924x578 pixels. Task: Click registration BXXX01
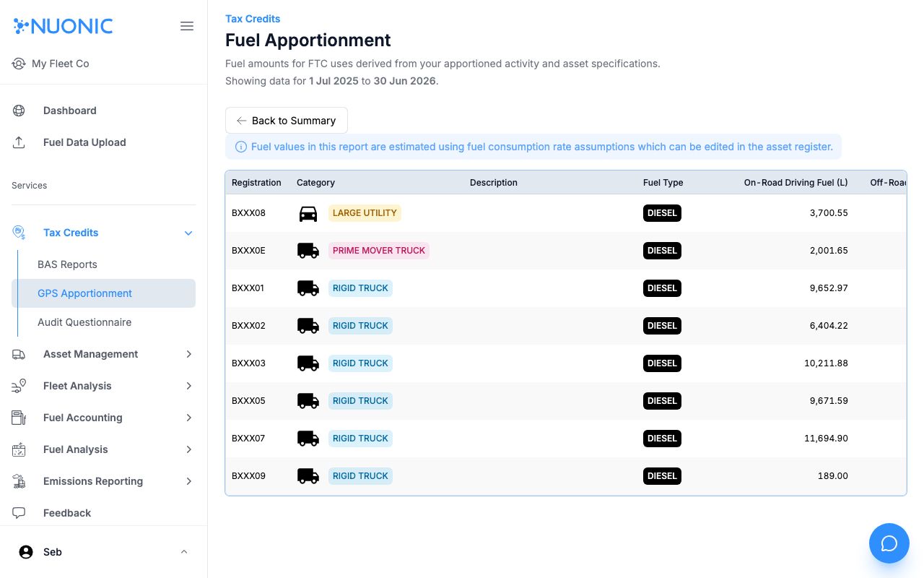point(248,288)
